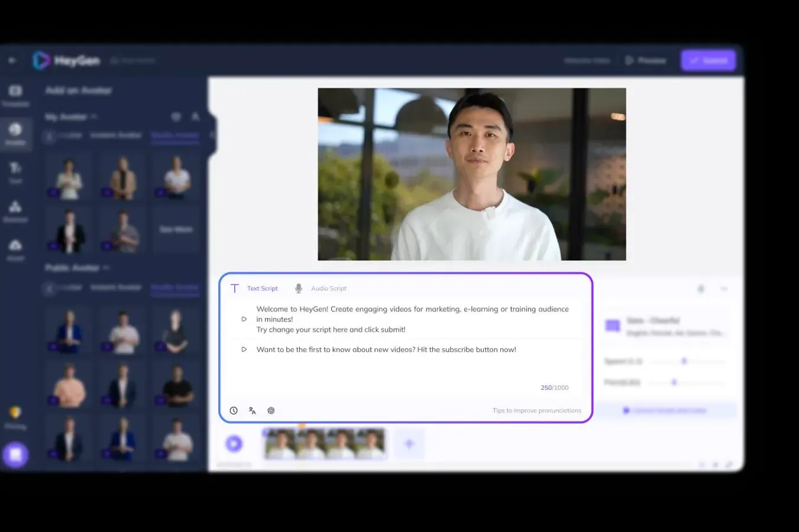
Task: Click the Submit button in the top bar
Action: (x=708, y=60)
